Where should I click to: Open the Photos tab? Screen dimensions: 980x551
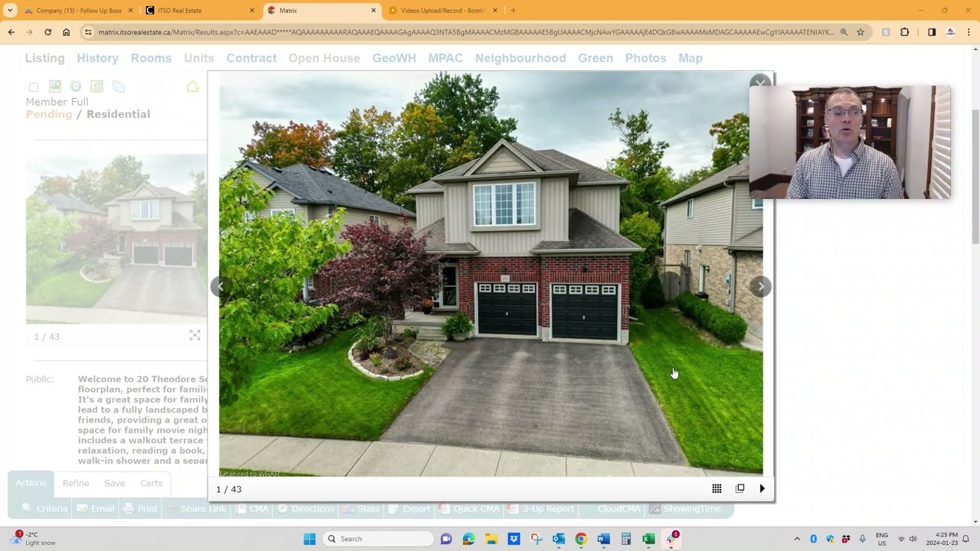pyautogui.click(x=645, y=58)
